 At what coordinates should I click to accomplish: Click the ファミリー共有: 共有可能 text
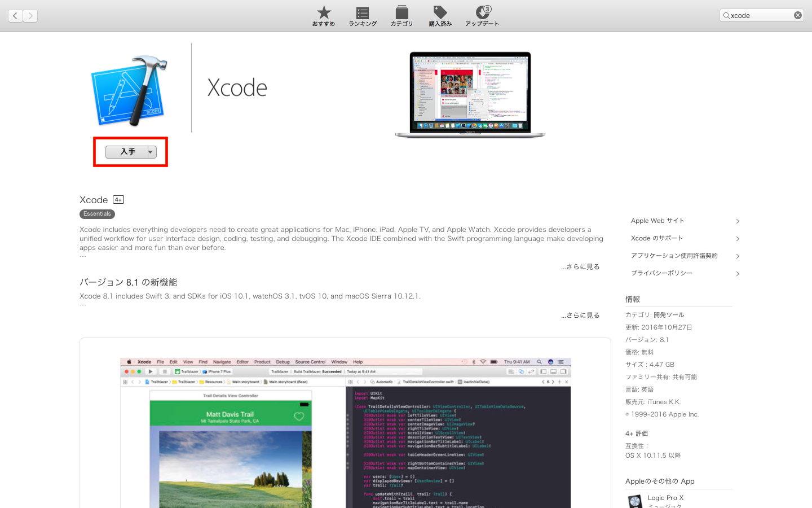(661, 377)
